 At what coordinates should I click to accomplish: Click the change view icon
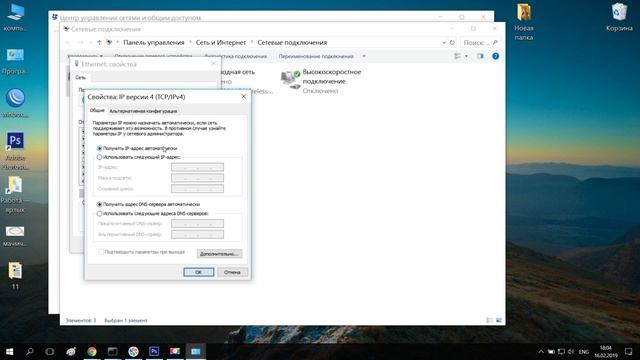point(458,56)
